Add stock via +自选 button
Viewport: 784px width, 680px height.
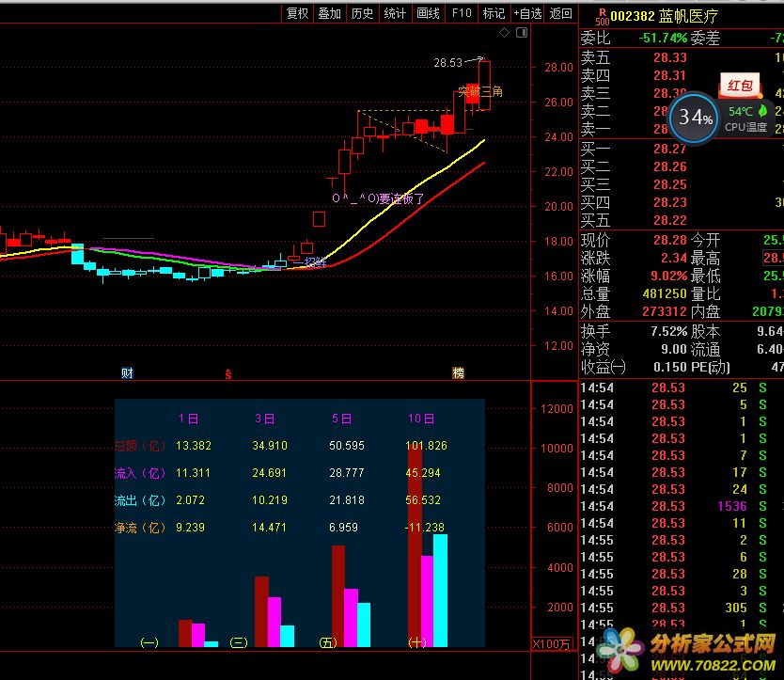pos(527,13)
